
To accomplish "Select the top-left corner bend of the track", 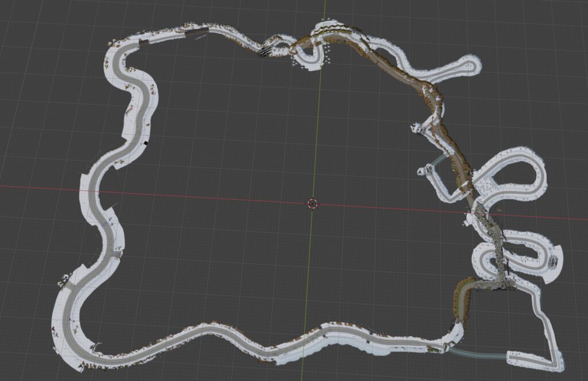I will (118, 57).
